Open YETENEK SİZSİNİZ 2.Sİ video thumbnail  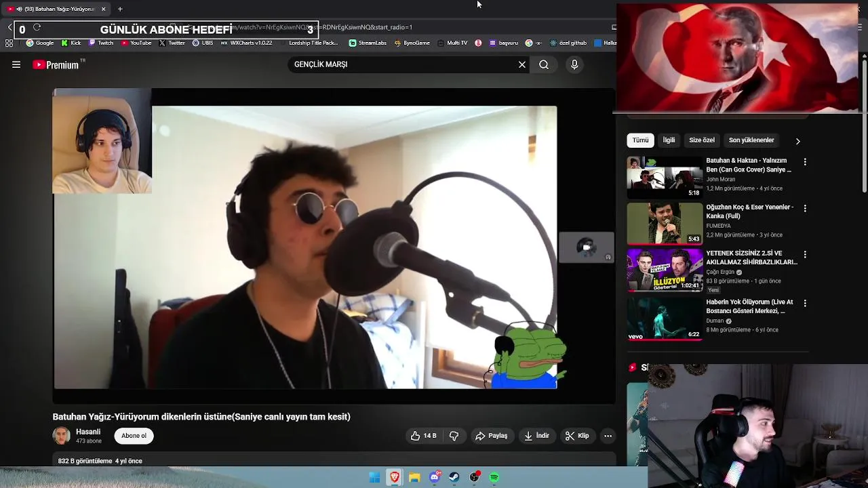[665, 270]
